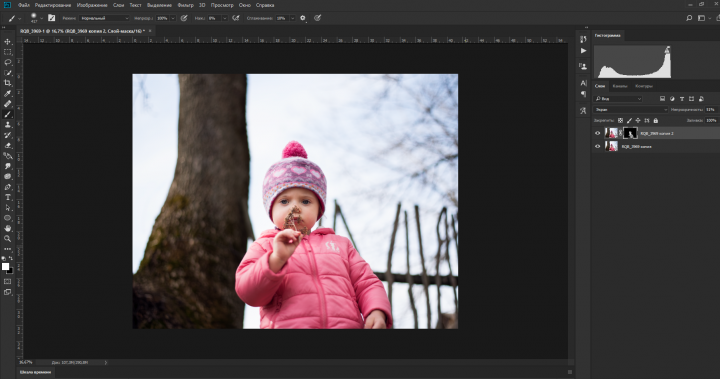Lock transparent pixels of layer

[x=620, y=120]
